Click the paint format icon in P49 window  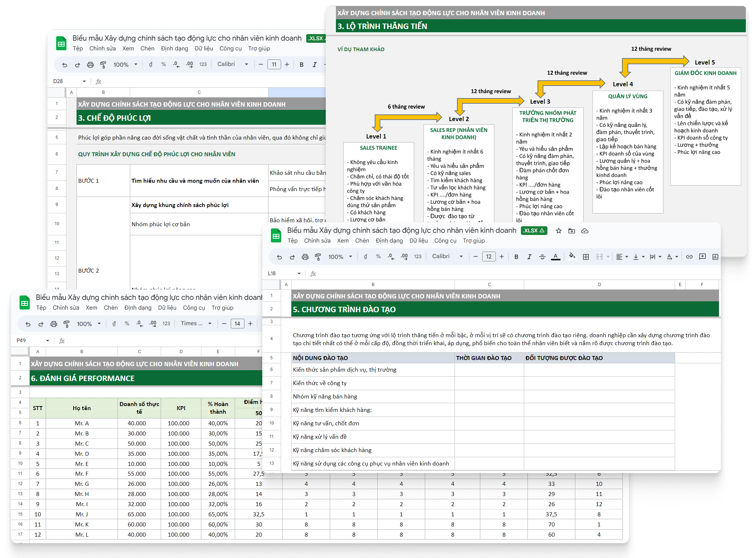pos(66,324)
